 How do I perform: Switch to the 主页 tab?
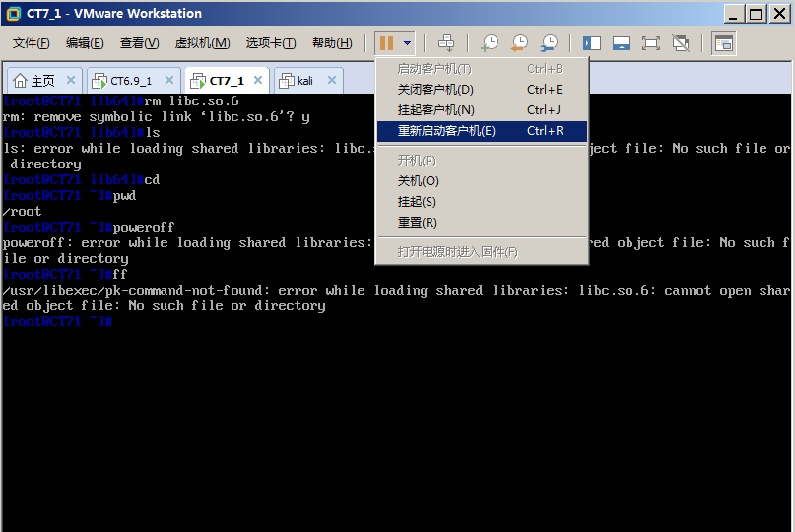click(x=43, y=81)
